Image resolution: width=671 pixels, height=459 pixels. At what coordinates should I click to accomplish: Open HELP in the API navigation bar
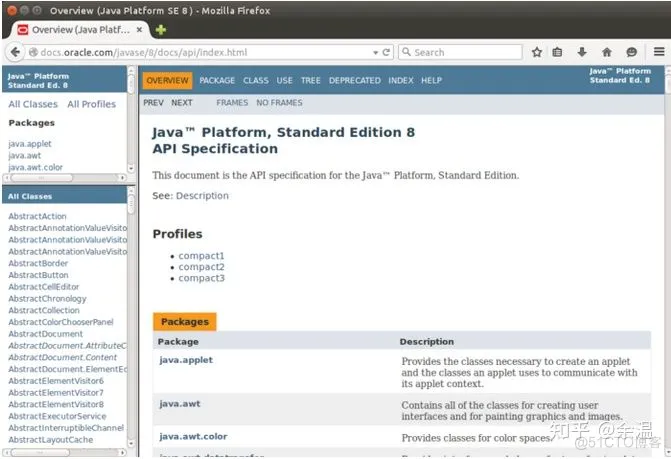tap(431, 80)
